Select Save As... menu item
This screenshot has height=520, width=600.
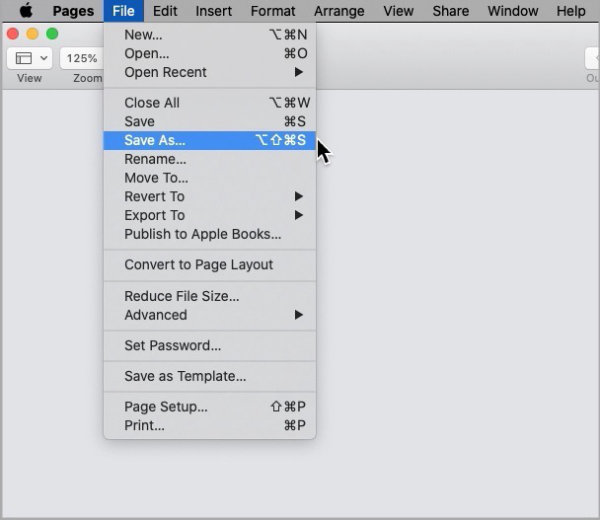(x=210, y=140)
